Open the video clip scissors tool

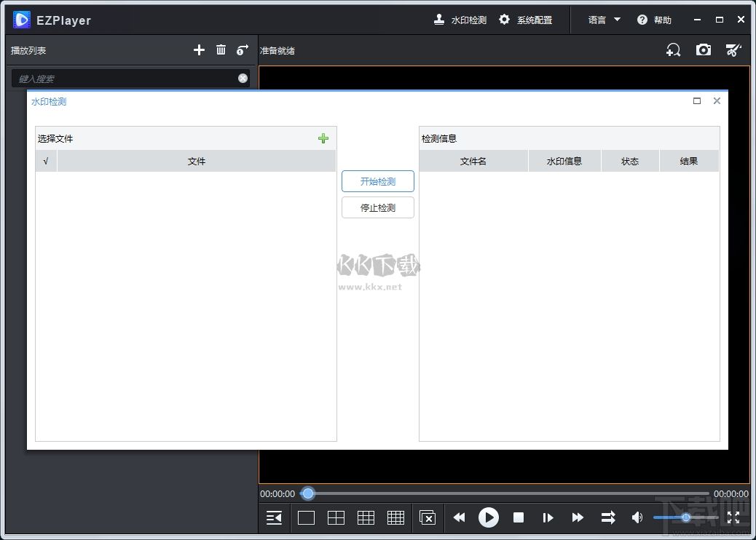[x=733, y=49]
